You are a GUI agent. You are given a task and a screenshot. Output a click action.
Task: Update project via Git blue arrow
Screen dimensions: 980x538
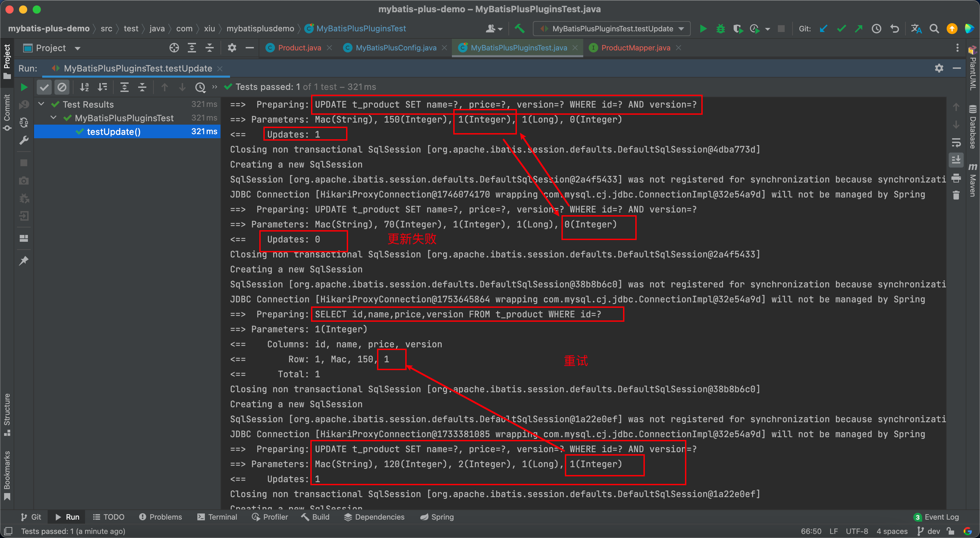coord(823,29)
